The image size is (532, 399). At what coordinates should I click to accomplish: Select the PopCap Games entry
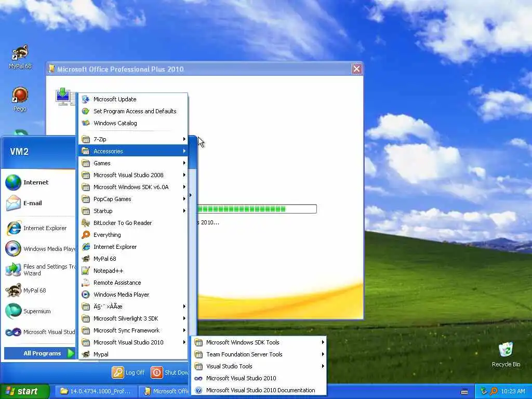[133, 199]
